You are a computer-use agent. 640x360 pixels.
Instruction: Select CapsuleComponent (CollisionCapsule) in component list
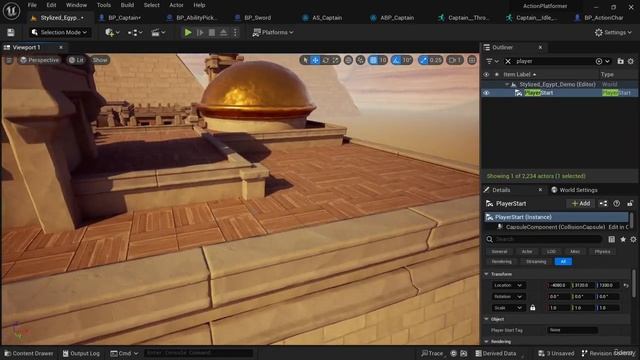coord(555,227)
